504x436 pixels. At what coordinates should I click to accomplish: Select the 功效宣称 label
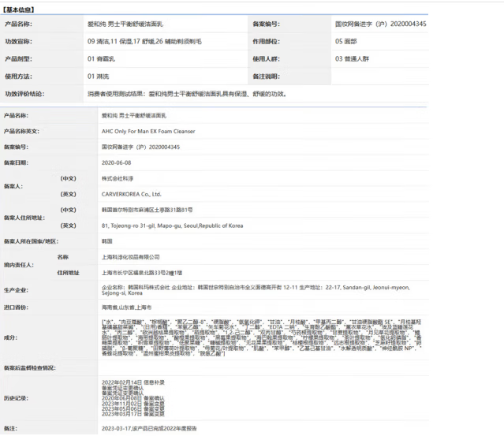pos(19,42)
